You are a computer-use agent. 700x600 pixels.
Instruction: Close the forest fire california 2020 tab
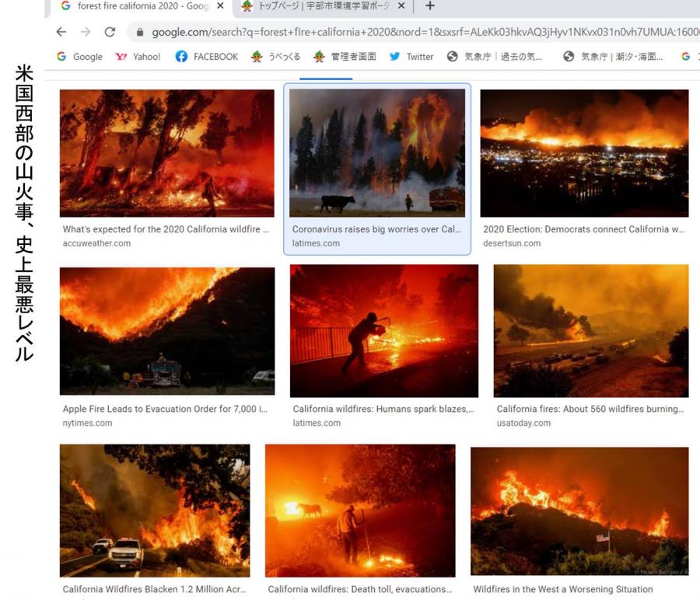[x=220, y=5]
